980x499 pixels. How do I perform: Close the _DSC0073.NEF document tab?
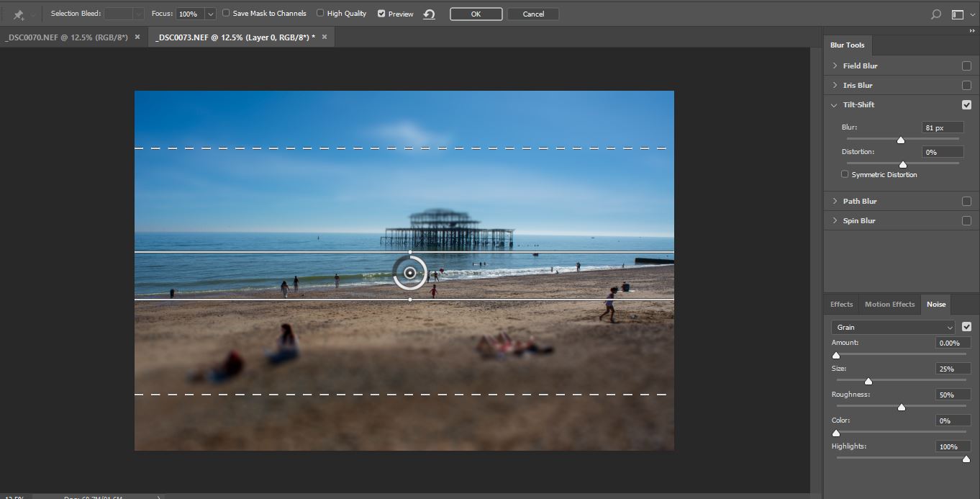click(325, 37)
